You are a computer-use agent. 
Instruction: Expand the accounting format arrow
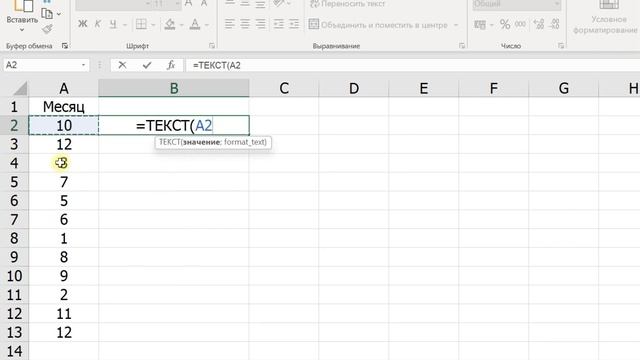tap(491, 25)
